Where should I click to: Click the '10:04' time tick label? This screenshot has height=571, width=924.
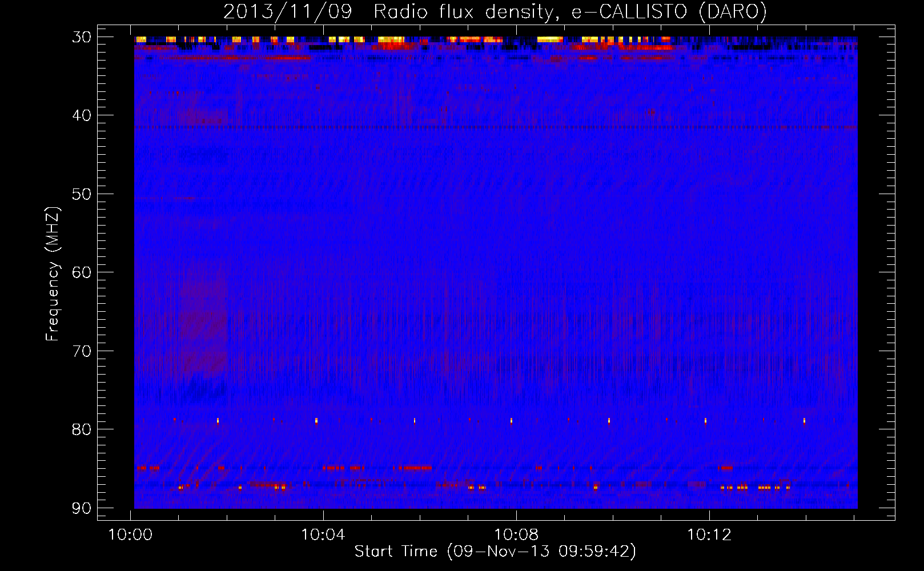[x=323, y=535]
